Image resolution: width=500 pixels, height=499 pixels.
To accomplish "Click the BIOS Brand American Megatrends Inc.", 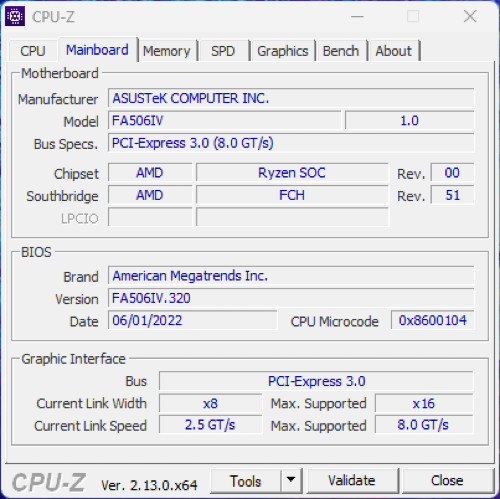I will pos(291,276).
